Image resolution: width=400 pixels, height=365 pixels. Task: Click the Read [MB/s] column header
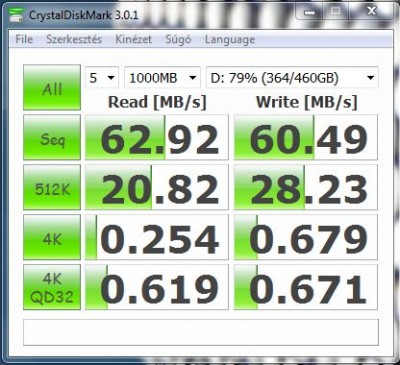(x=157, y=102)
